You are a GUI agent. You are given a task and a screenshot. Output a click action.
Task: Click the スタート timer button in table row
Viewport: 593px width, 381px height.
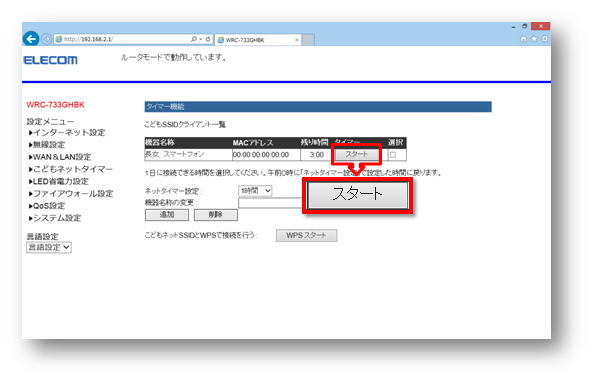pos(356,154)
